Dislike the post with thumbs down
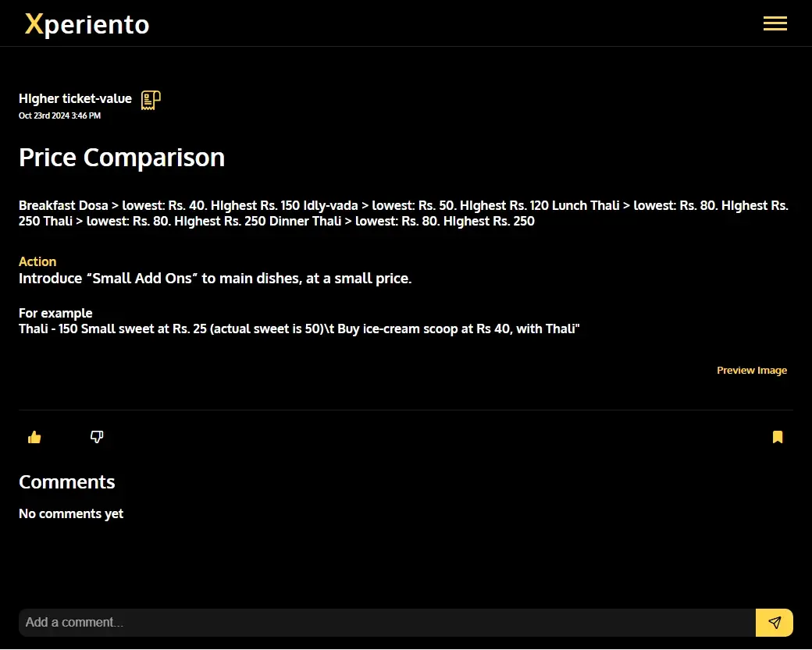812x650 pixels. coord(97,437)
